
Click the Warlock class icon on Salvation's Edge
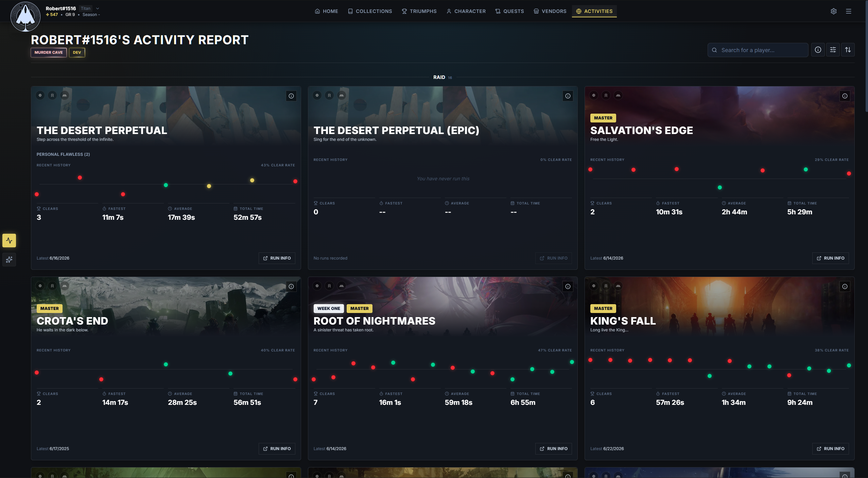coord(618,95)
